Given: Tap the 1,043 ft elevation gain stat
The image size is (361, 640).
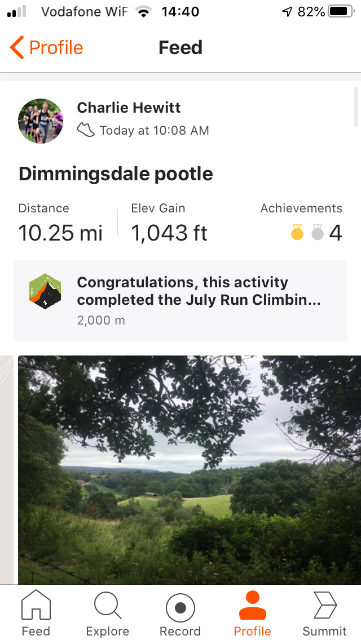Looking at the screenshot, I should (169, 233).
